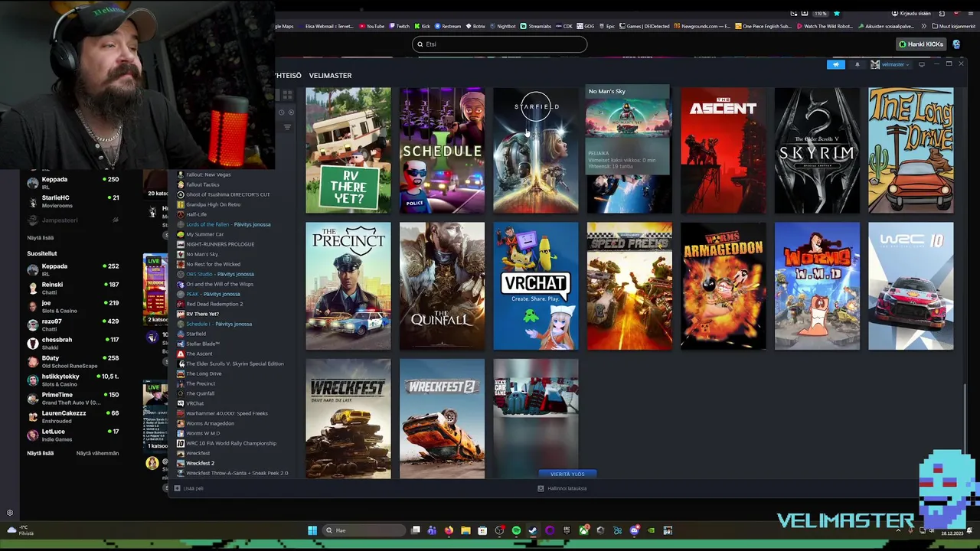
Task: Click the Steam library grid view icon
Action: (x=287, y=95)
